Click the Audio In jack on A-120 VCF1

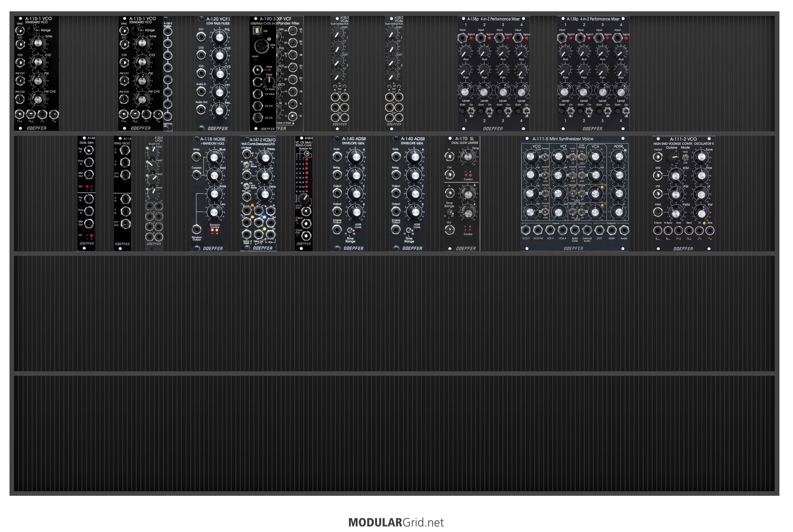point(201,91)
